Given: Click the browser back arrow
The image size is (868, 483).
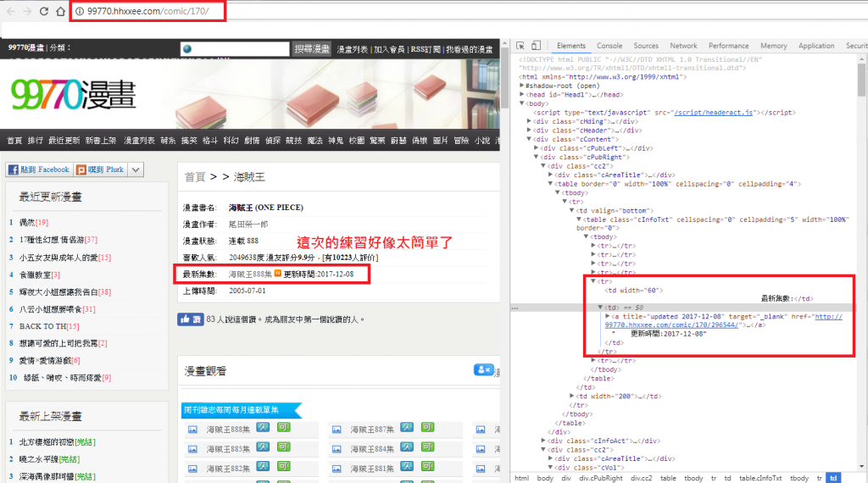Looking at the screenshot, I should click(x=10, y=11).
